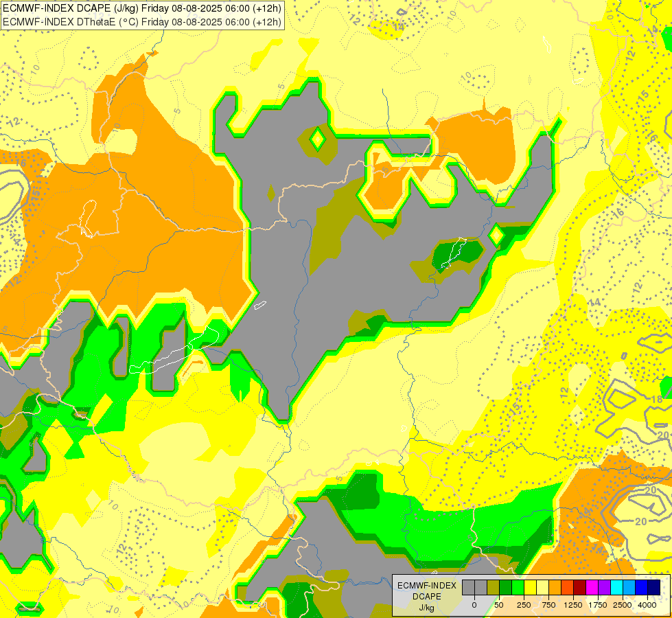Viewport: 672px width, 618px height.
Task: Click the pure blue legend swatch
Action: point(642,587)
